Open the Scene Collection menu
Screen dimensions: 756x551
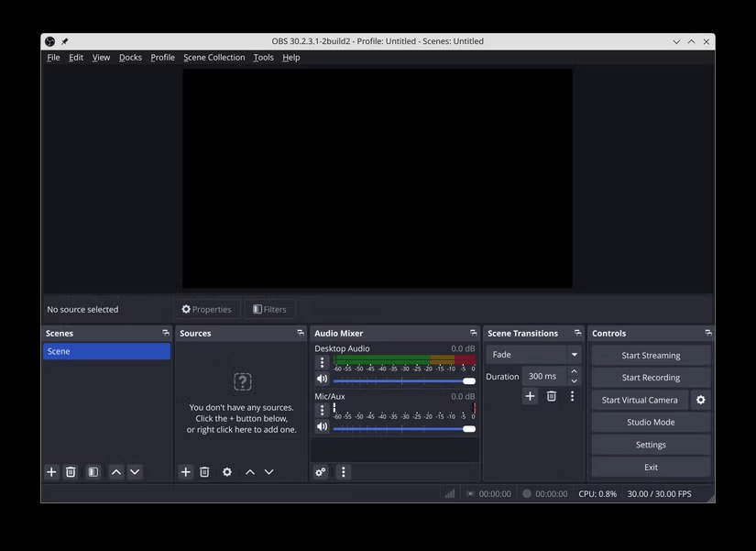point(214,57)
